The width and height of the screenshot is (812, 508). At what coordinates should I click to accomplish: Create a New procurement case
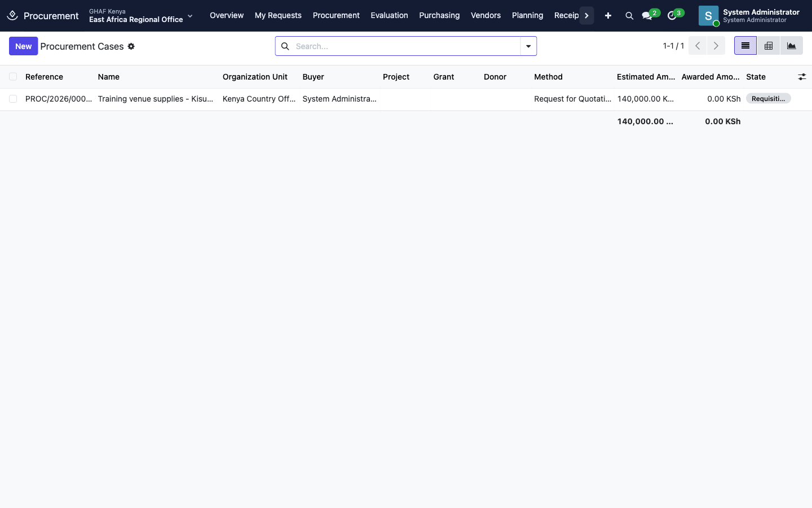(x=23, y=46)
